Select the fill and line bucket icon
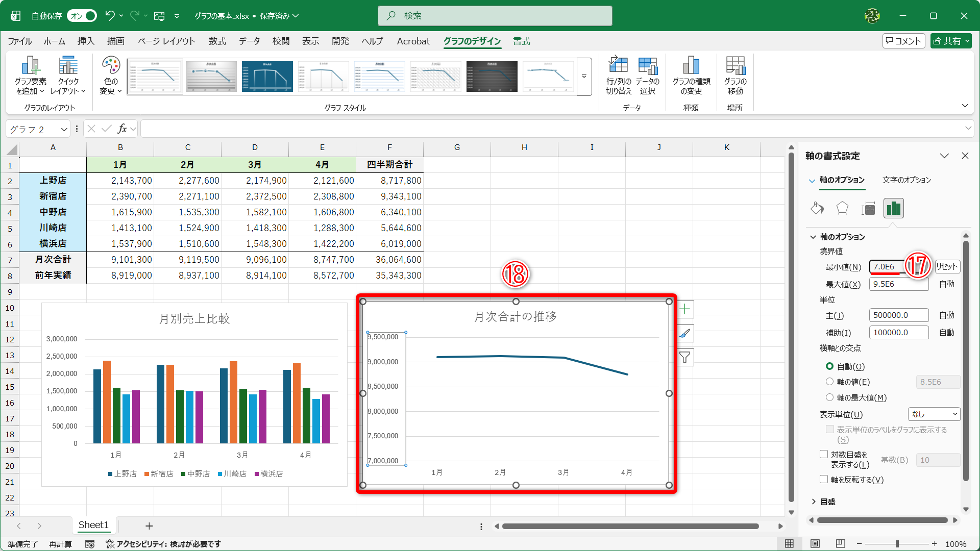 817,208
